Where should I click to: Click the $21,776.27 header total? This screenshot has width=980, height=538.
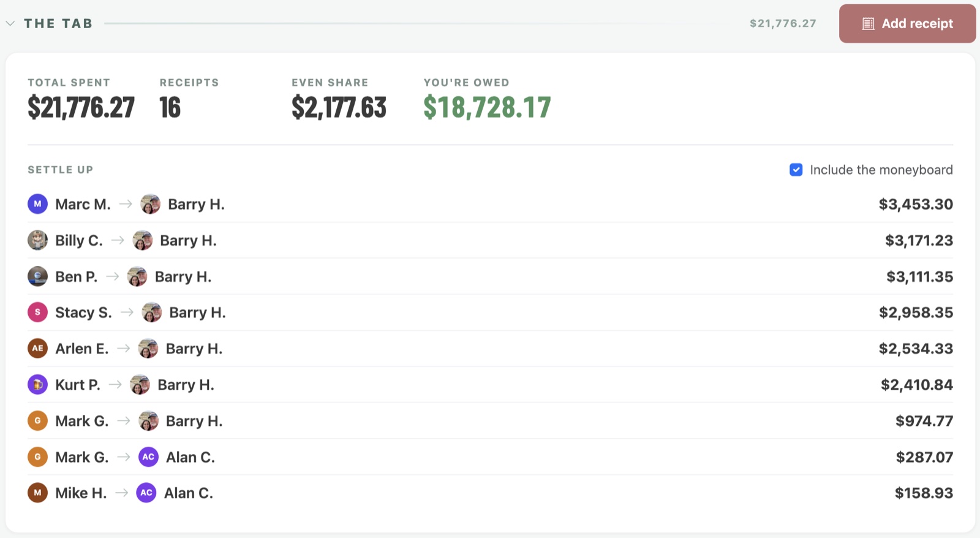pos(783,23)
